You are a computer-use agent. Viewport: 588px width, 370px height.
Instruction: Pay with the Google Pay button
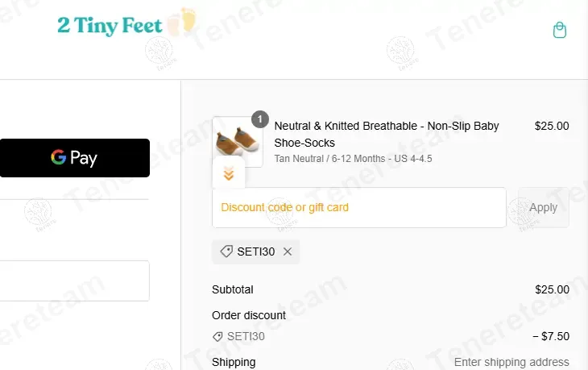75,158
